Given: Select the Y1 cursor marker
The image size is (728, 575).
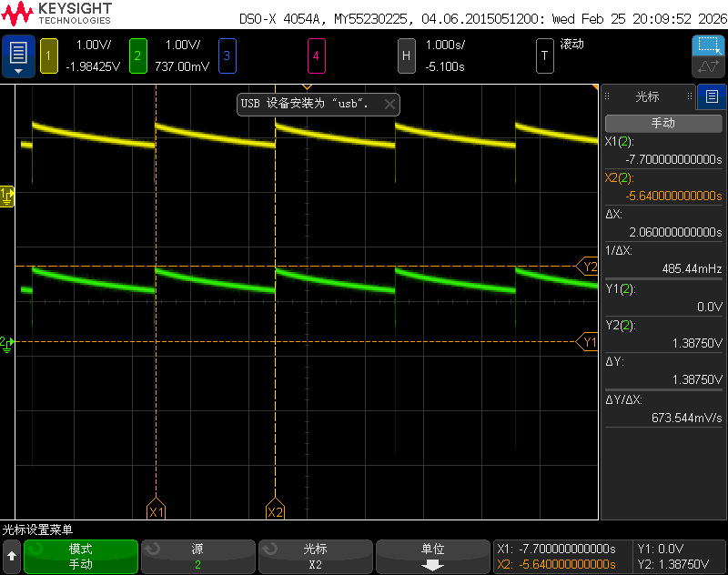Looking at the screenshot, I should 587,342.
